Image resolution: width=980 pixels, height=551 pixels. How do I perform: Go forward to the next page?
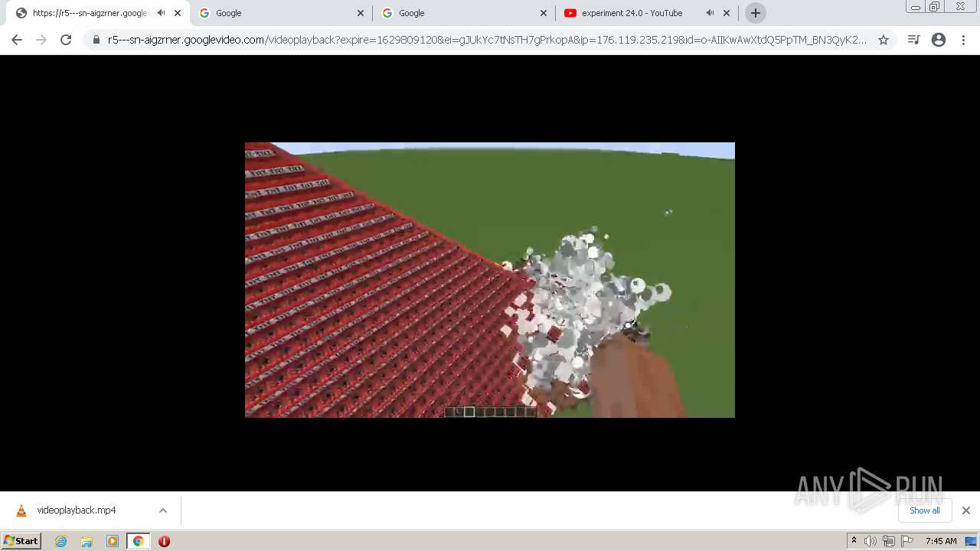(x=41, y=40)
